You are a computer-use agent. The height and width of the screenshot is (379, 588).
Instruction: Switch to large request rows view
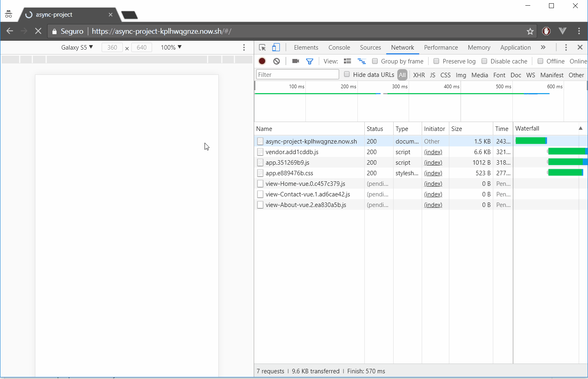[347, 61]
